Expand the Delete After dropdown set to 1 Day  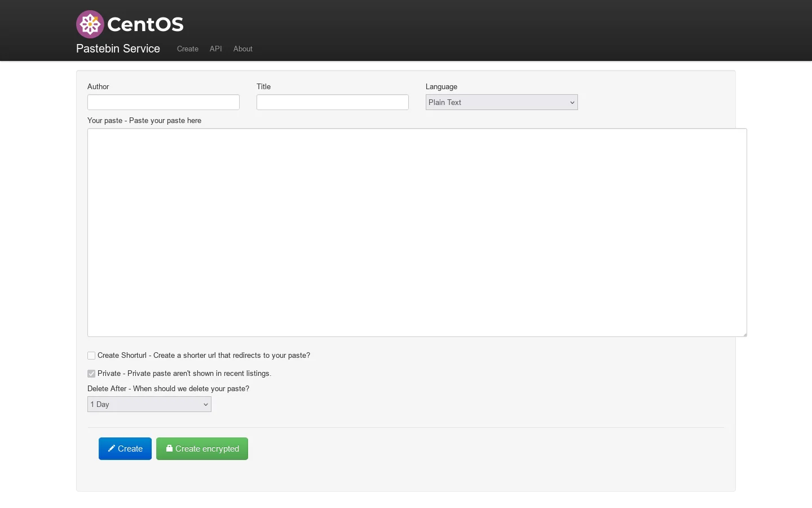pyautogui.click(x=149, y=404)
